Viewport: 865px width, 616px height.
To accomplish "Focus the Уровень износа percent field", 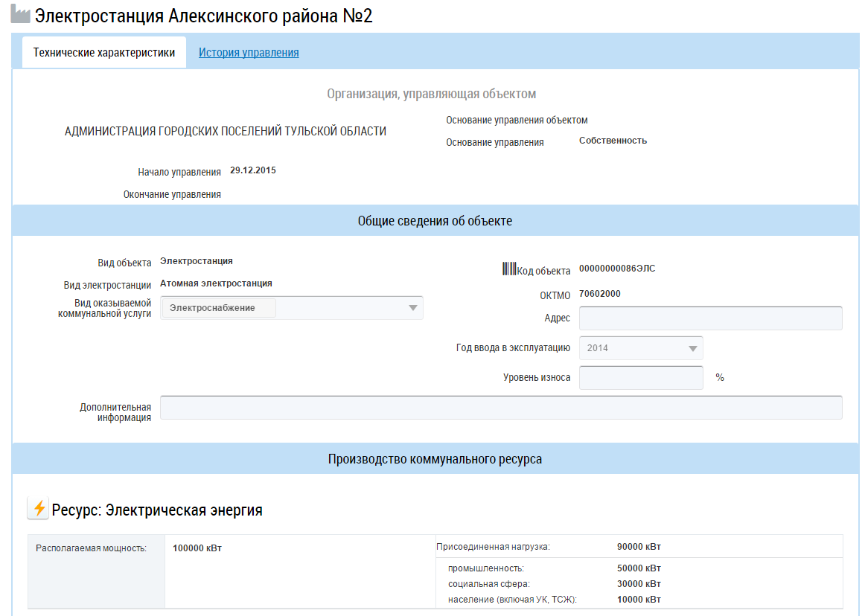I will [x=640, y=377].
